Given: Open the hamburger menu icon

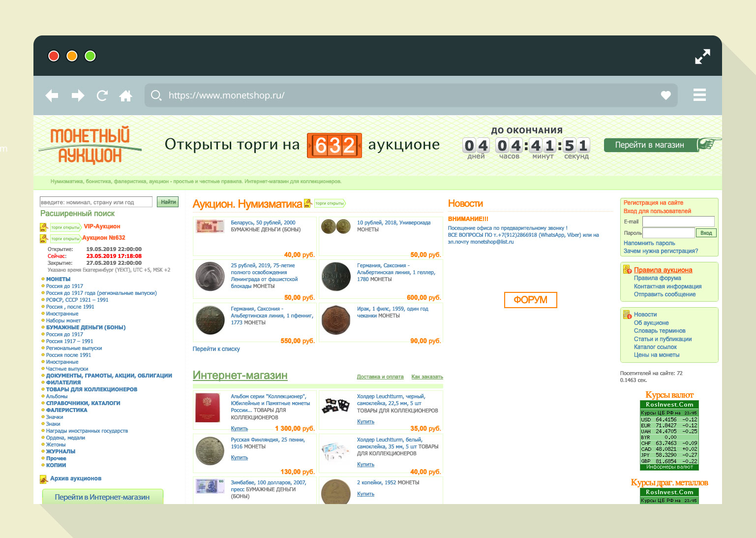Looking at the screenshot, I should pos(699,95).
